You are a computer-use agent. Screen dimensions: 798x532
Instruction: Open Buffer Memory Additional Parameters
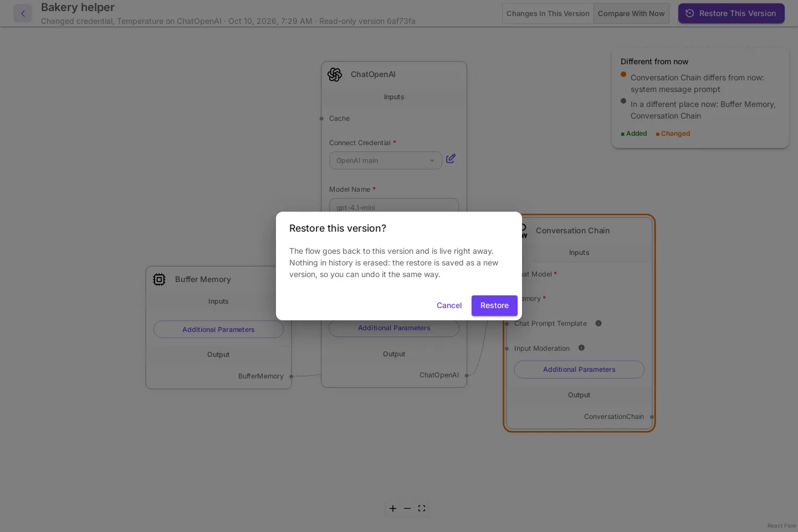click(x=218, y=329)
